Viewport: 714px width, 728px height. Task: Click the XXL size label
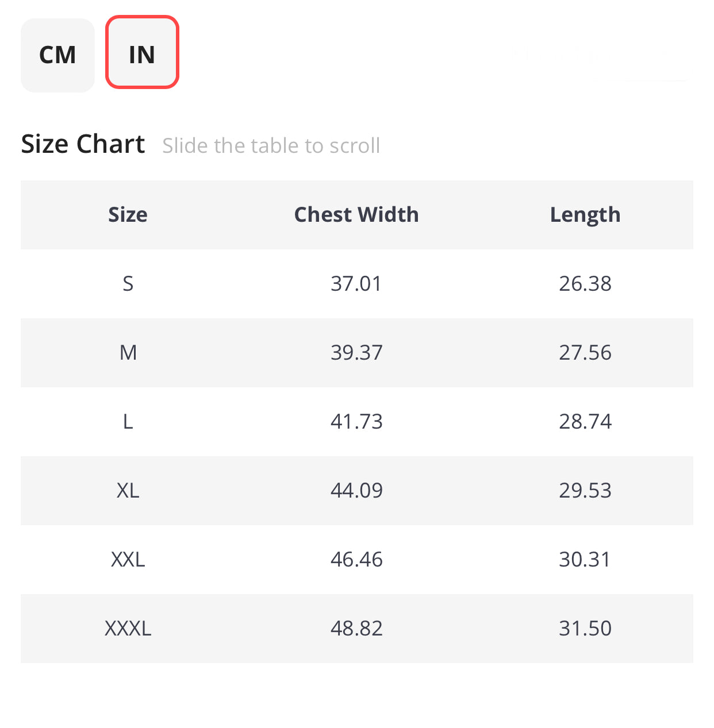[128, 559]
